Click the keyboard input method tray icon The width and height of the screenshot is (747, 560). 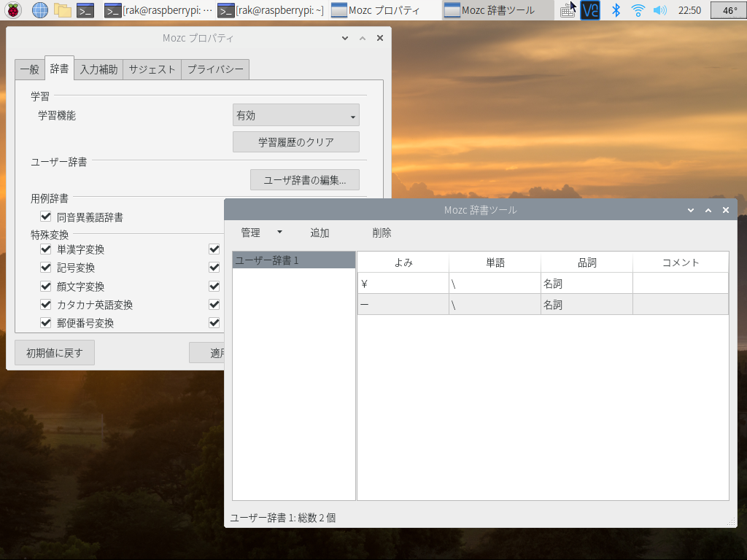tap(568, 9)
